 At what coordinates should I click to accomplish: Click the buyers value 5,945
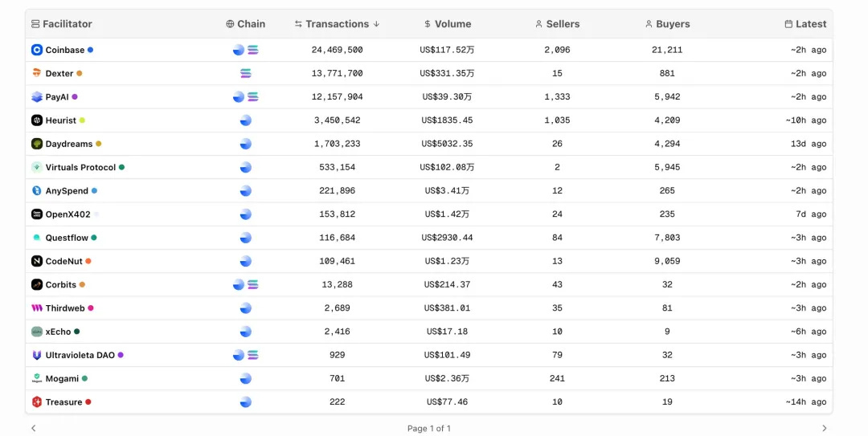667,167
